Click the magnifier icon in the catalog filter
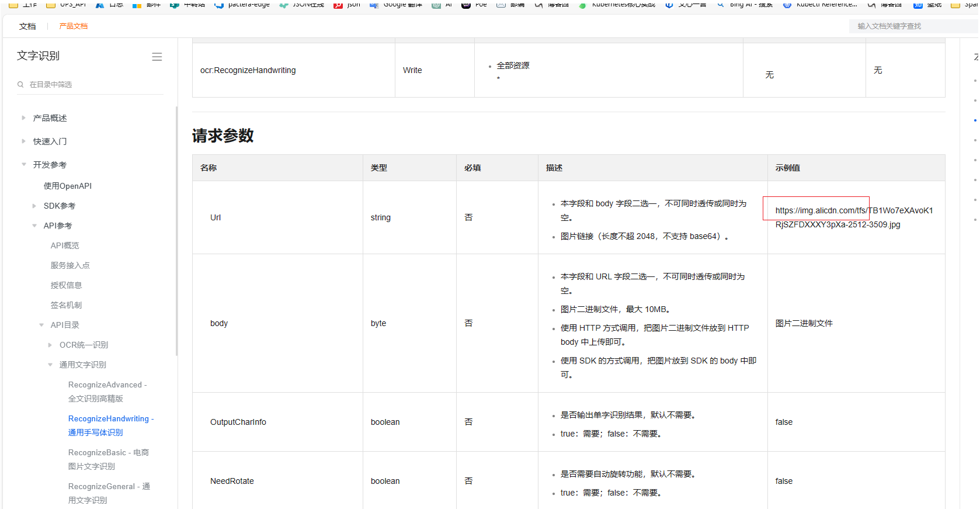This screenshot has width=980, height=509. click(x=20, y=85)
